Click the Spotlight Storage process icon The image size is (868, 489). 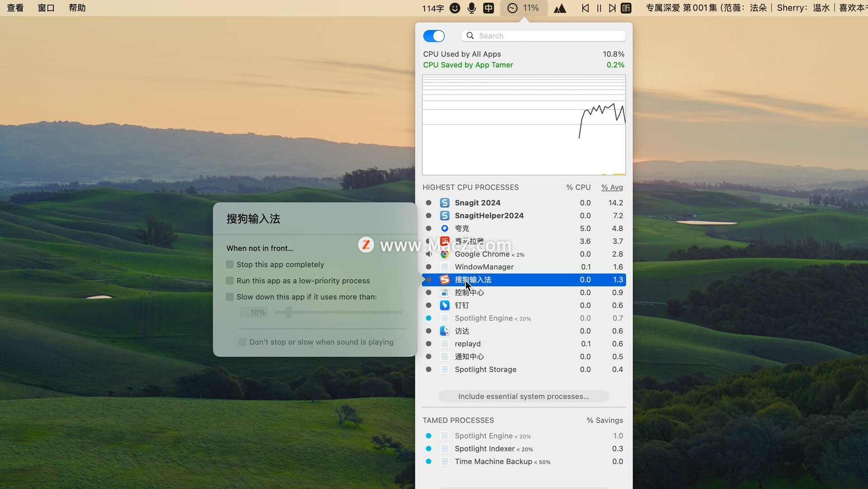[x=445, y=370]
